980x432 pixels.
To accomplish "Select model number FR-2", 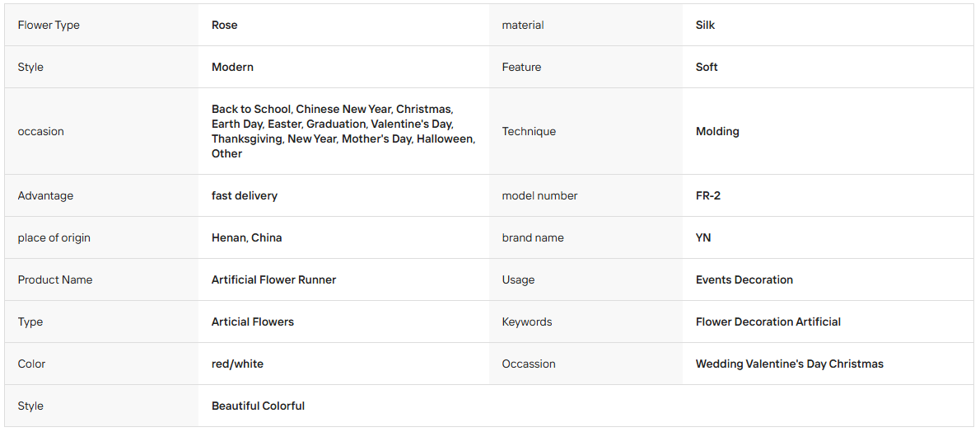I will point(708,195).
